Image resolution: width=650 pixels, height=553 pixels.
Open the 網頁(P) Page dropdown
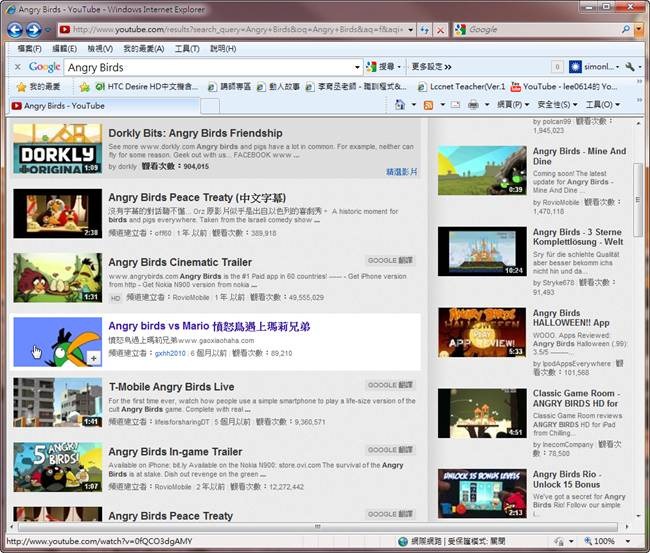(513, 104)
